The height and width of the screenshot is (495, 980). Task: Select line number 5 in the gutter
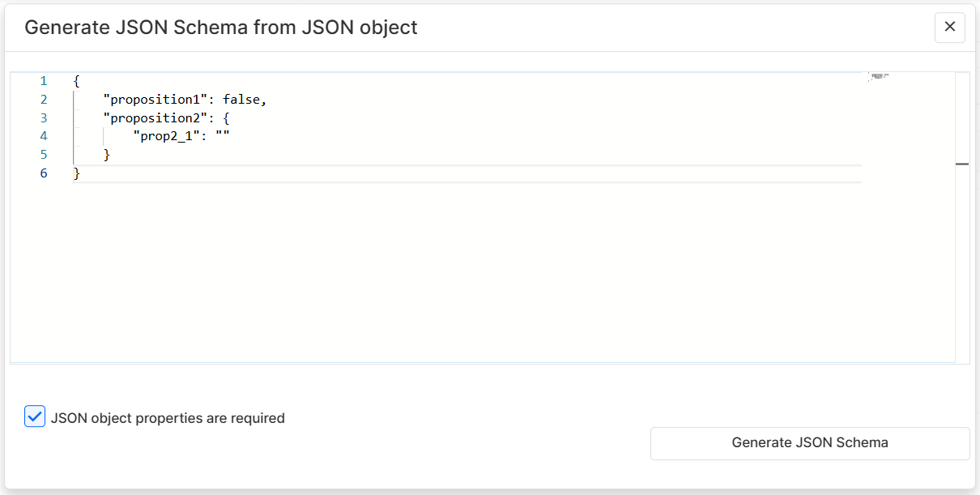point(44,155)
